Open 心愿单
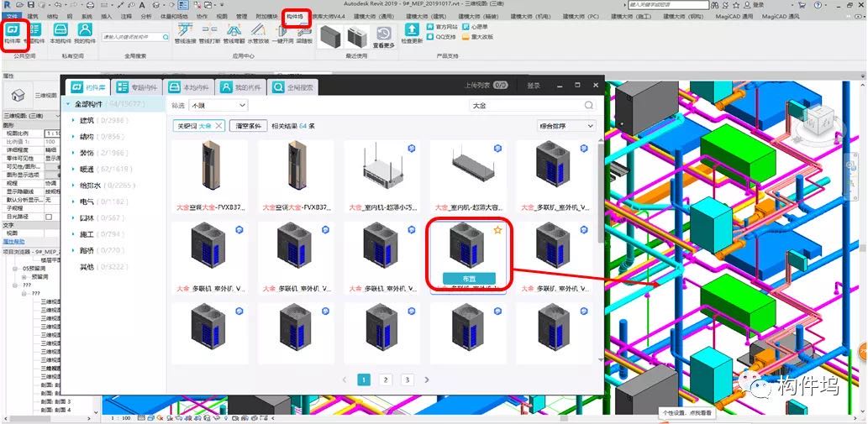The width and height of the screenshot is (868, 424). pyautogui.click(x=476, y=27)
